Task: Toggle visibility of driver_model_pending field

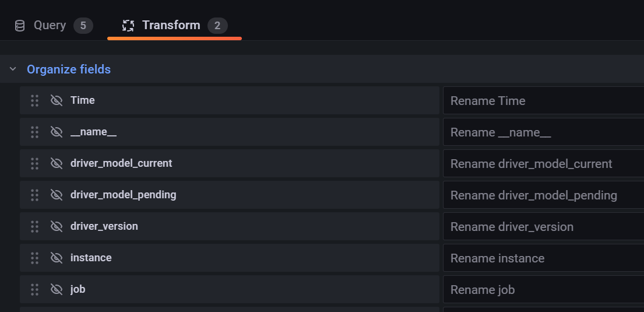Action: (57, 195)
